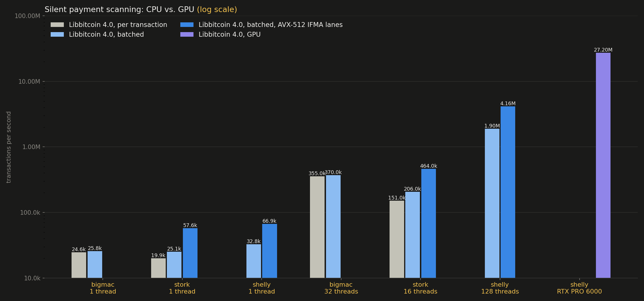644x301 pixels.
Task: Click the dark blue bar under 66.9k
Action: (x=270, y=251)
